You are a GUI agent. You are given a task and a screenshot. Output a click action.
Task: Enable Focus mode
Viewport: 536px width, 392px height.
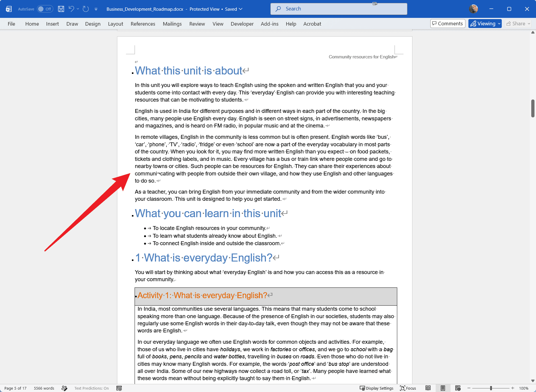(408, 388)
